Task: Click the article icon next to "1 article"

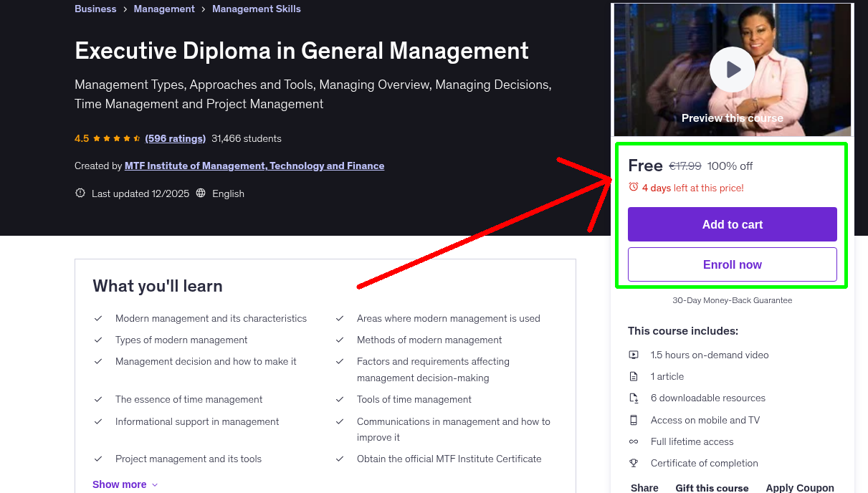Action: 634,376
